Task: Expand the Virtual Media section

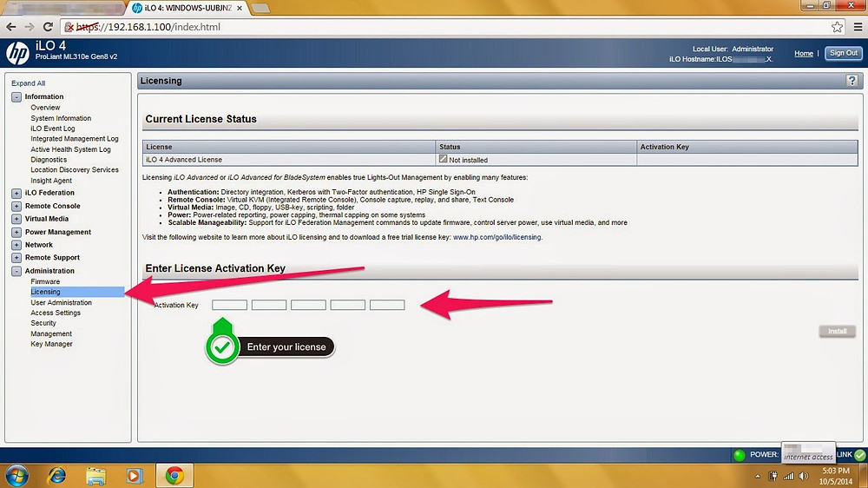Action: click(16, 219)
